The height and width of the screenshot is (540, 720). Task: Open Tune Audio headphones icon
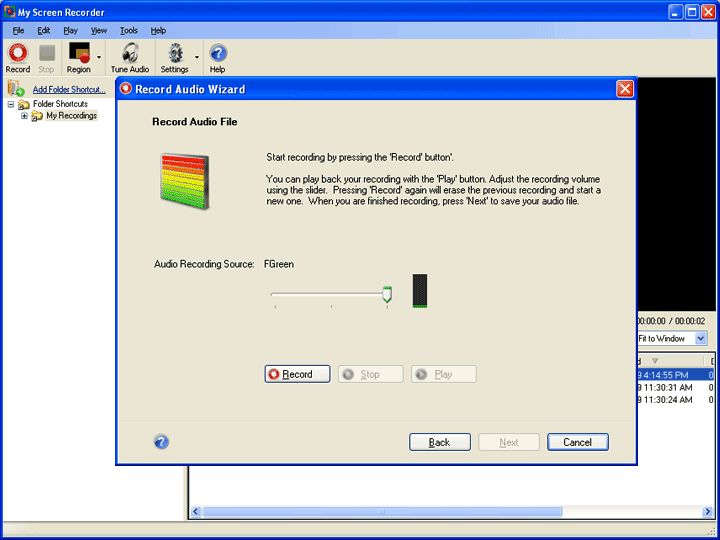130,53
